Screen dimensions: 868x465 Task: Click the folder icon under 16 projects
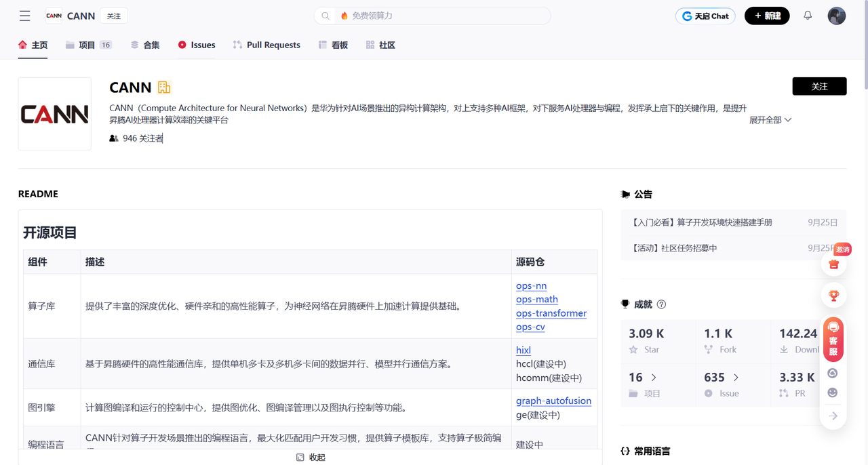pos(633,393)
